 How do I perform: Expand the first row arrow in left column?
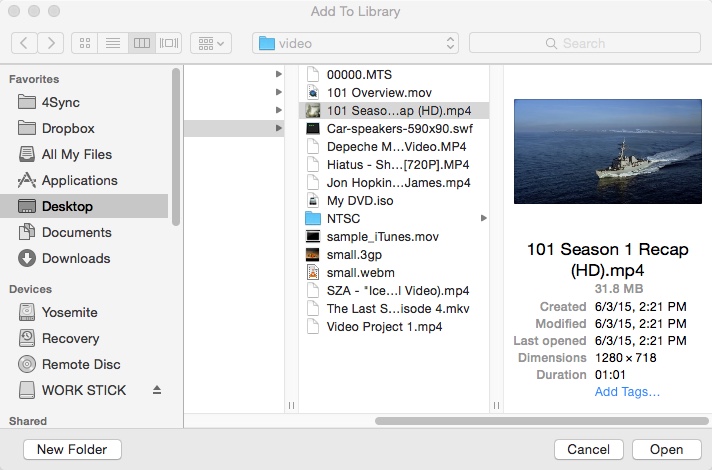(x=279, y=74)
